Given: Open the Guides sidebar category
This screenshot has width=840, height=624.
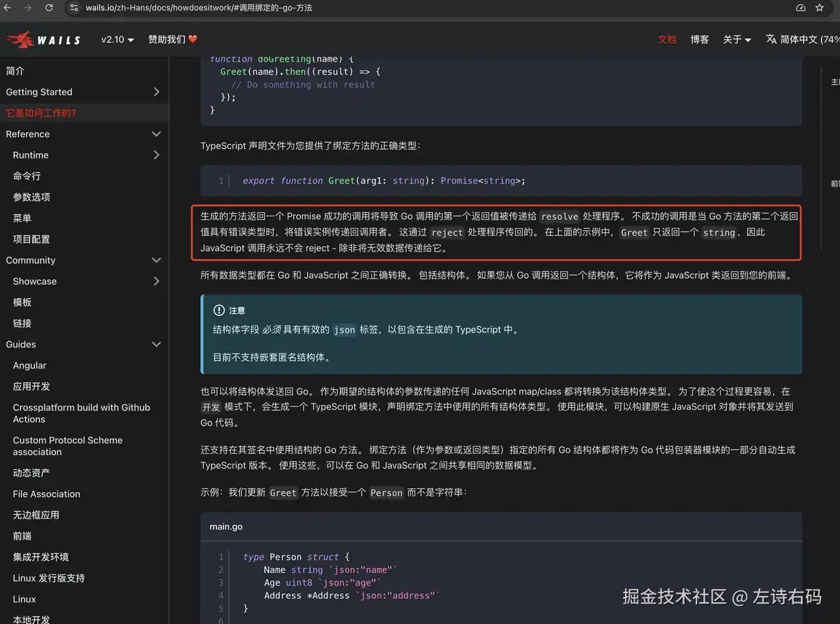Looking at the screenshot, I should (x=21, y=344).
